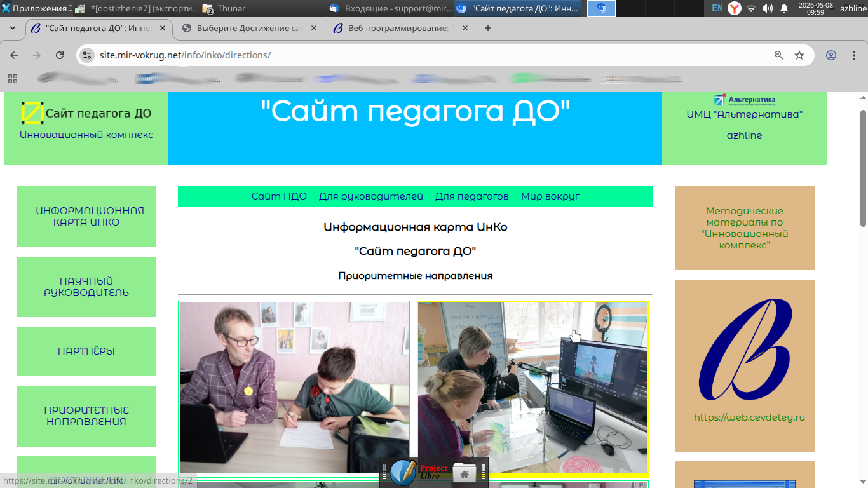
Task: Open Мир вокруг in the green menu
Action: coord(550,196)
